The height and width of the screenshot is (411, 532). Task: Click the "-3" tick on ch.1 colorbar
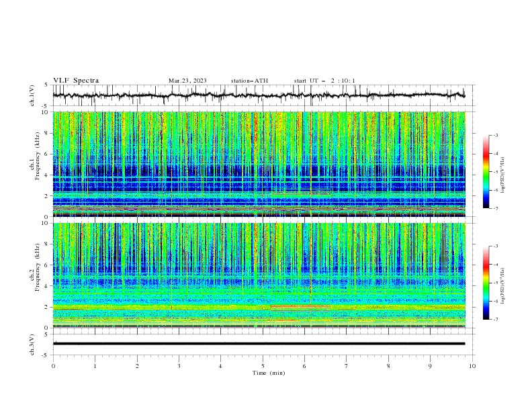pyautogui.click(x=495, y=135)
